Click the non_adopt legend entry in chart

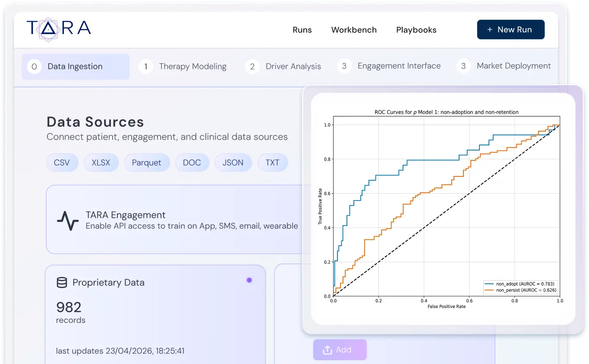520,284
